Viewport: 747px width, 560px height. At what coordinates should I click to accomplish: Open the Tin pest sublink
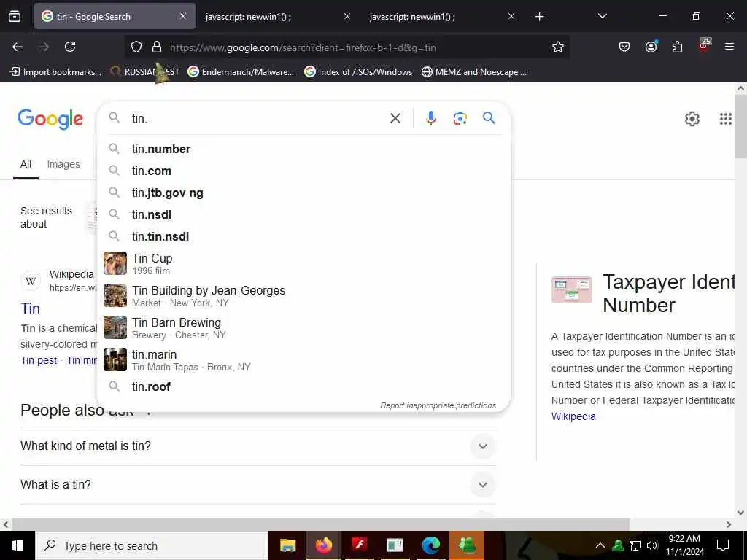39,360
